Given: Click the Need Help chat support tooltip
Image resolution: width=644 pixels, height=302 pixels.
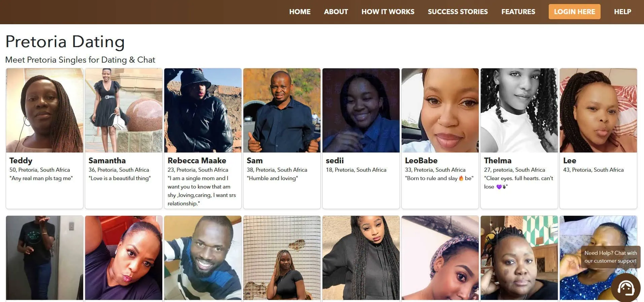Looking at the screenshot, I should [x=610, y=257].
